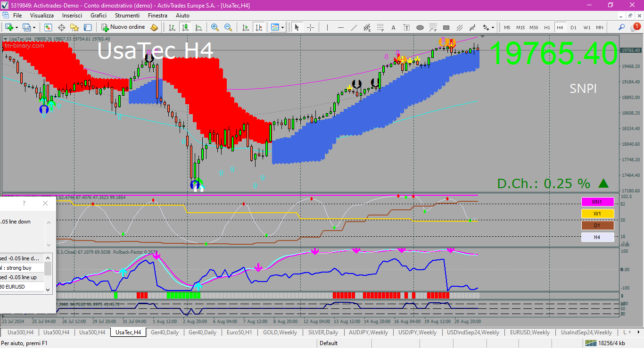Image resolution: width=644 pixels, height=348 pixels.
Task: Zoom in on the chart
Action: [x=215, y=27]
